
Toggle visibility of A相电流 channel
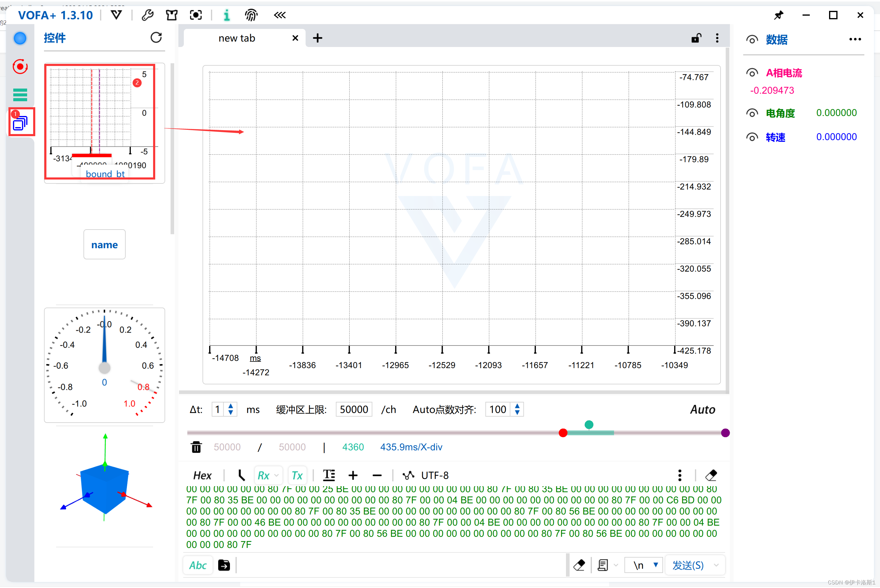[752, 73]
